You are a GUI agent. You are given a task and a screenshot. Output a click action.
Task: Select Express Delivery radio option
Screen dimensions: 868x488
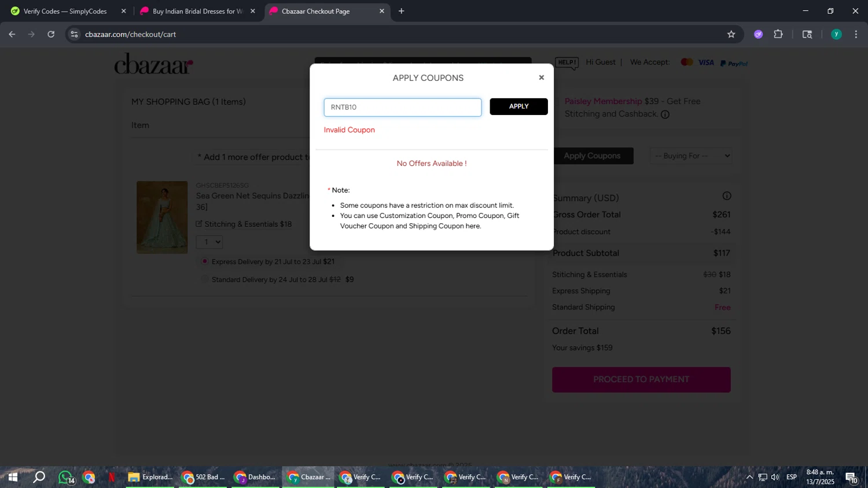tap(204, 261)
